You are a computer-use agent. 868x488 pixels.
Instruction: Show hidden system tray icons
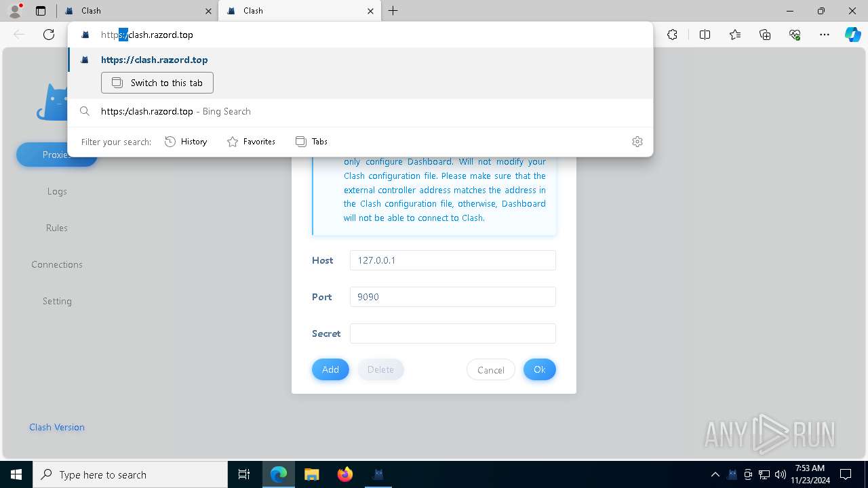[x=715, y=474]
